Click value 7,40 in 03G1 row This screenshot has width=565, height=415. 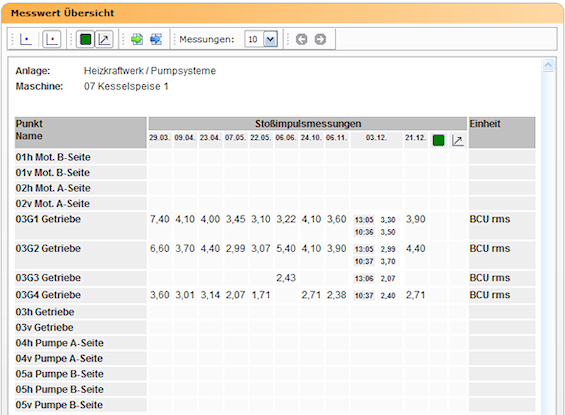coord(160,219)
